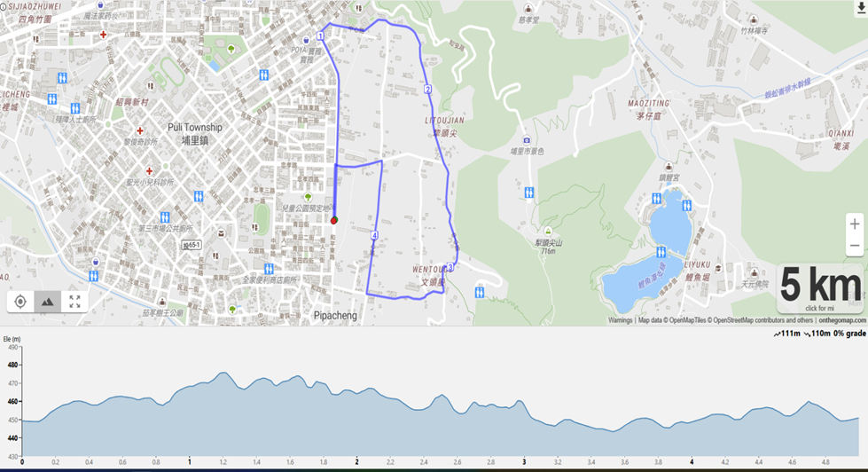Screen dimensions: 868x472
Task: Click the 5 km distance to show miles
Action: (820, 288)
